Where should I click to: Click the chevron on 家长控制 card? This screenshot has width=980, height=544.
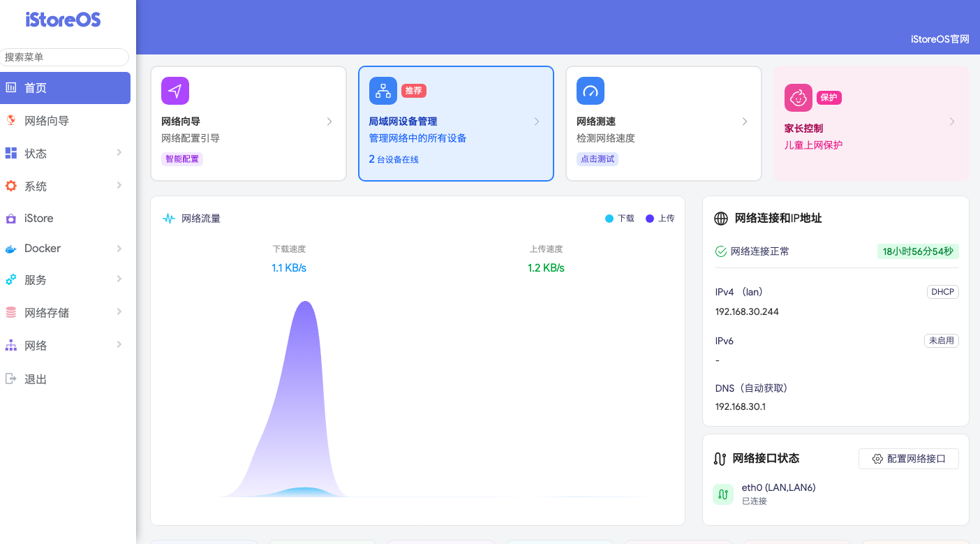coord(952,122)
